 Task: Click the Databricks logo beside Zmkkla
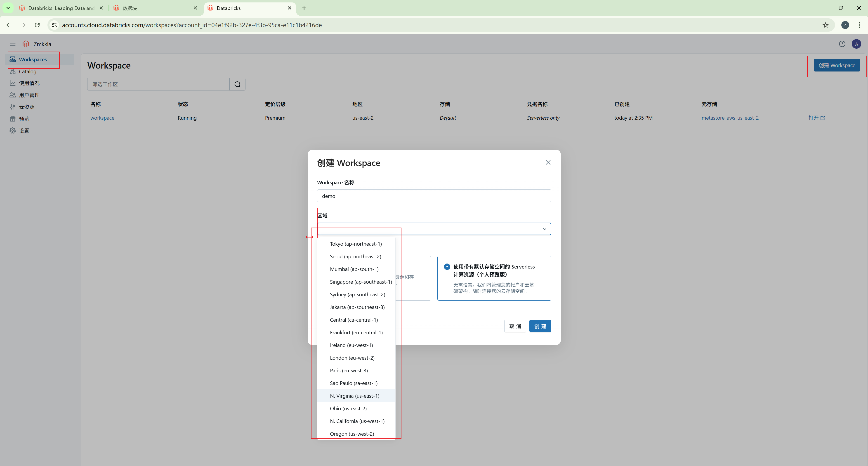point(26,44)
